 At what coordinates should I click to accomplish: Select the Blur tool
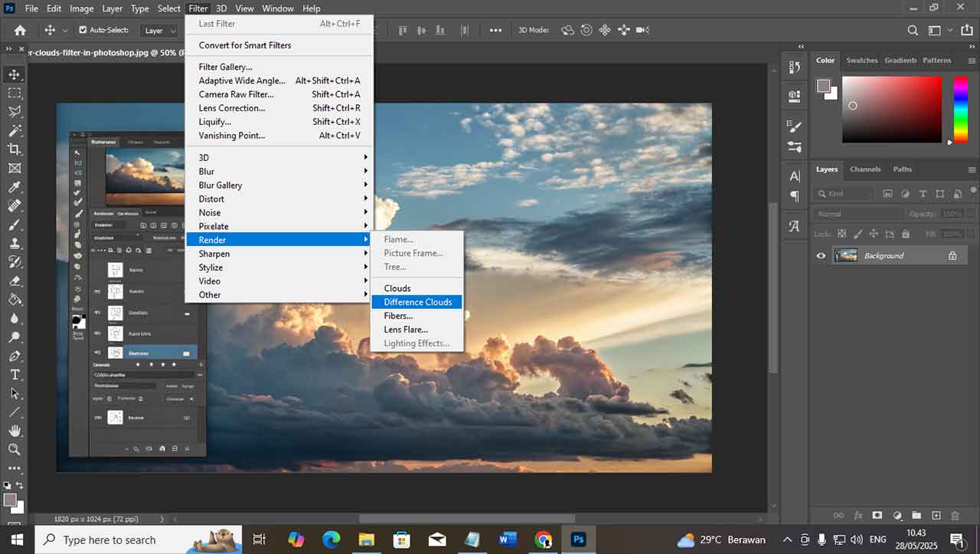15,318
